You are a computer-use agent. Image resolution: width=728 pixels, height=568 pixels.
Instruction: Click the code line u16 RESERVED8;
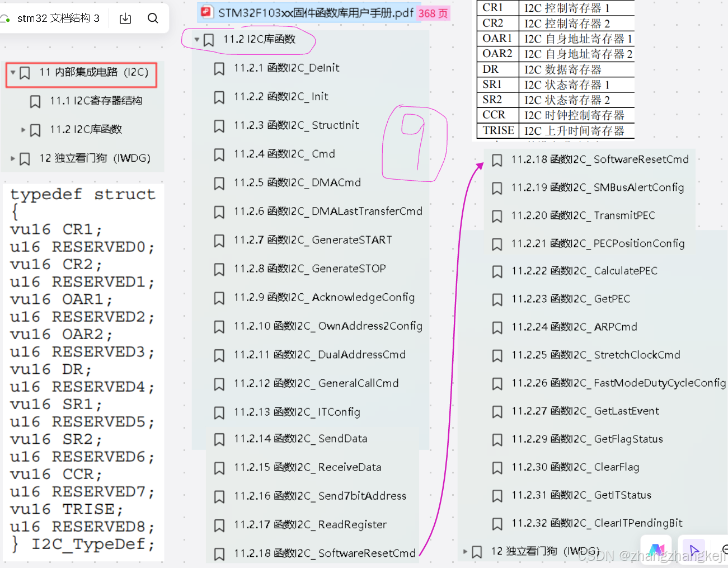point(82,527)
